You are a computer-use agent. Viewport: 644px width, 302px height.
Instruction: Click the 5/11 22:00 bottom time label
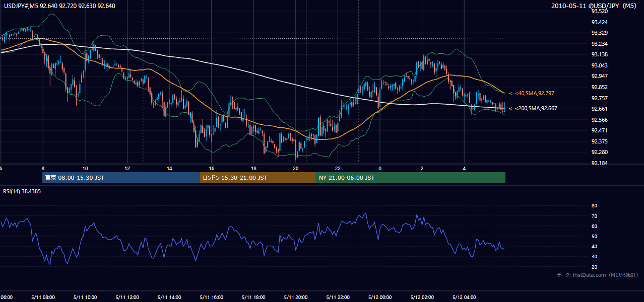click(x=338, y=297)
